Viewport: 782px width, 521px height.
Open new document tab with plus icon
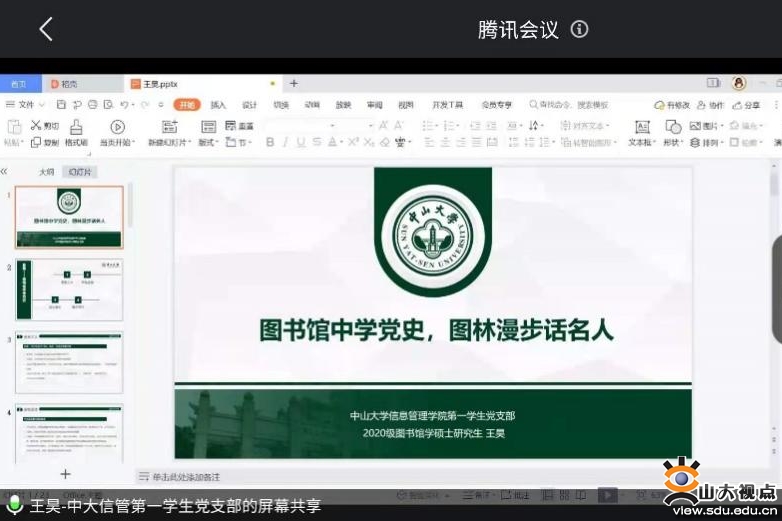[294, 84]
